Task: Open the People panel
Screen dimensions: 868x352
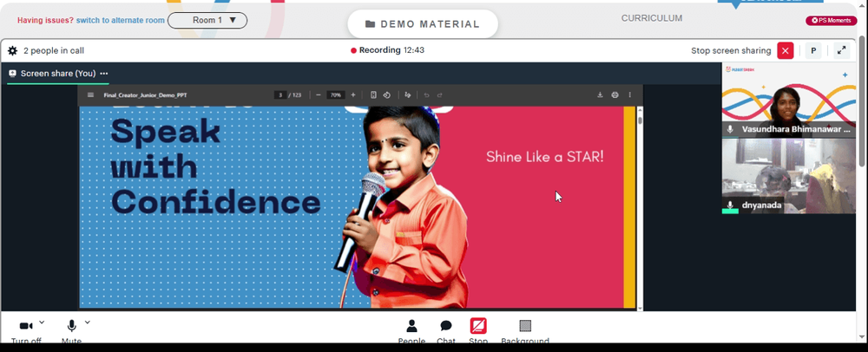Action: click(x=411, y=331)
